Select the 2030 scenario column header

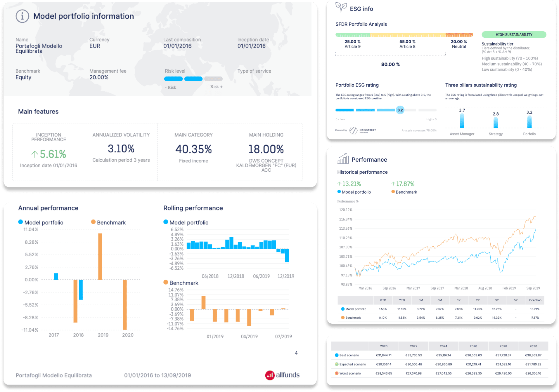coord(533,346)
